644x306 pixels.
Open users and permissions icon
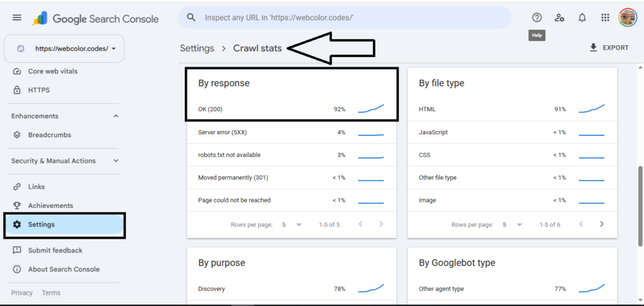point(559,18)
